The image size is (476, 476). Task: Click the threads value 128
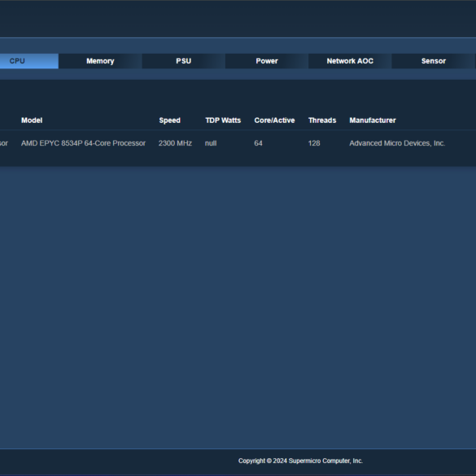[314, 143]
